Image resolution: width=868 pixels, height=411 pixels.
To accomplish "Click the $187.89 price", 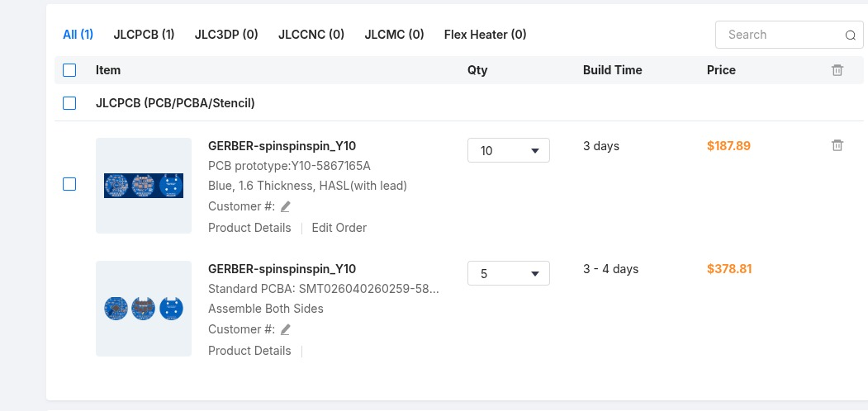I will 728,146.
